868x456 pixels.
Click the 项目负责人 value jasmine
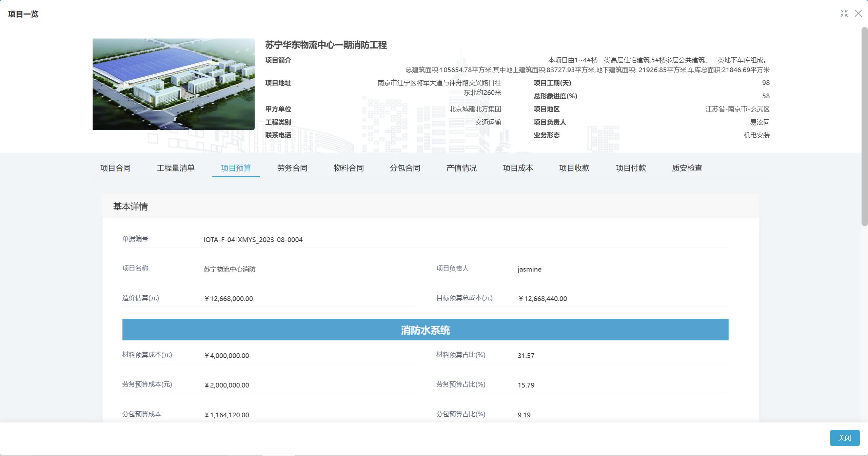(529, 269)
